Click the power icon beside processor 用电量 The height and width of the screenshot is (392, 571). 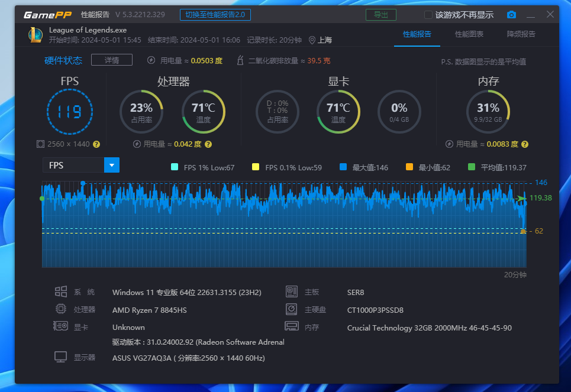click(x=137, y=144)
